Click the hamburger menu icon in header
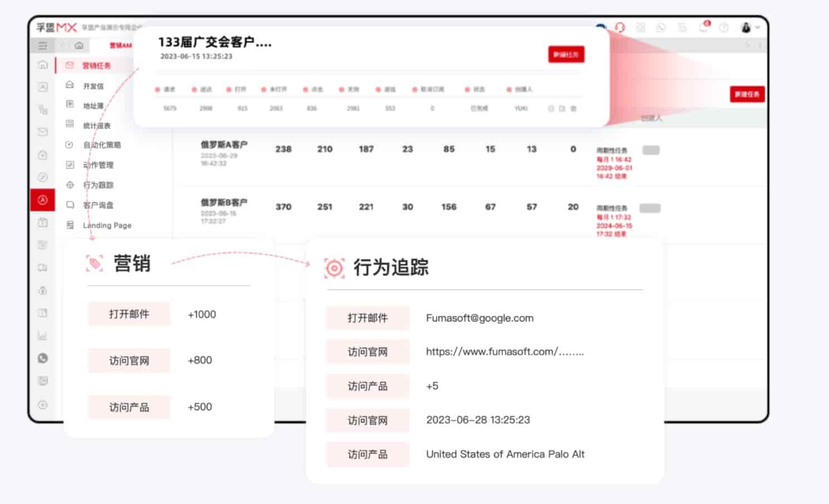The height and width of the screenshot is (504, 829). coord(43,46)
